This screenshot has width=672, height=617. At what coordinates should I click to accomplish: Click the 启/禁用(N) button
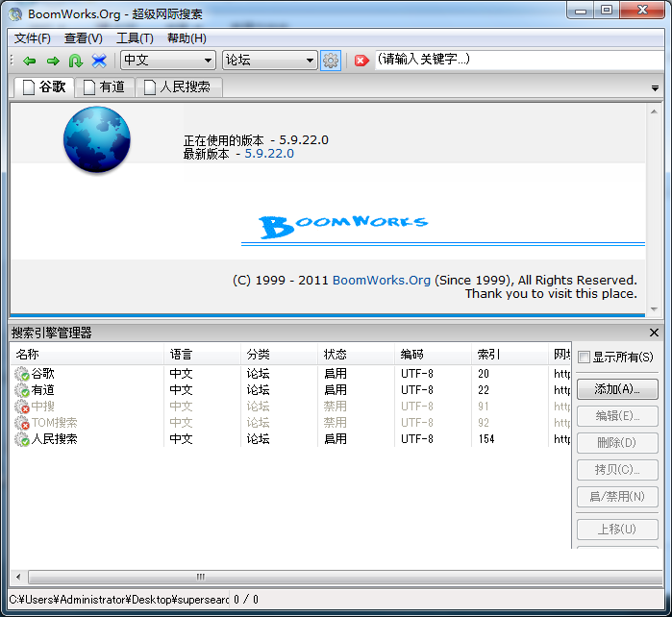click(x=617, y=497)
